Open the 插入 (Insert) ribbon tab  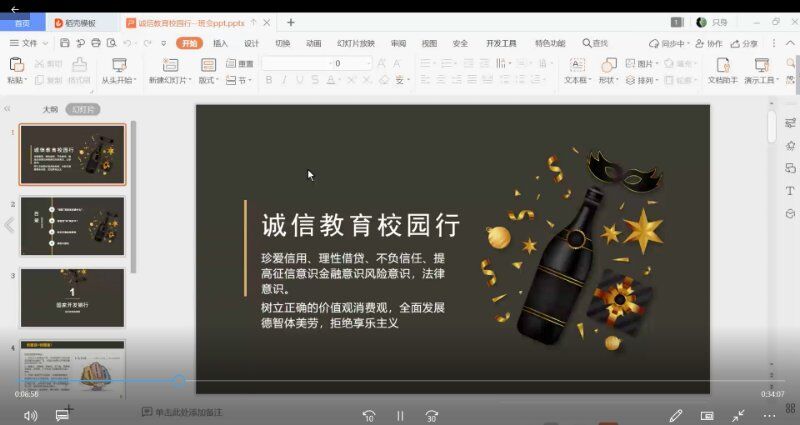pos(220,43)
